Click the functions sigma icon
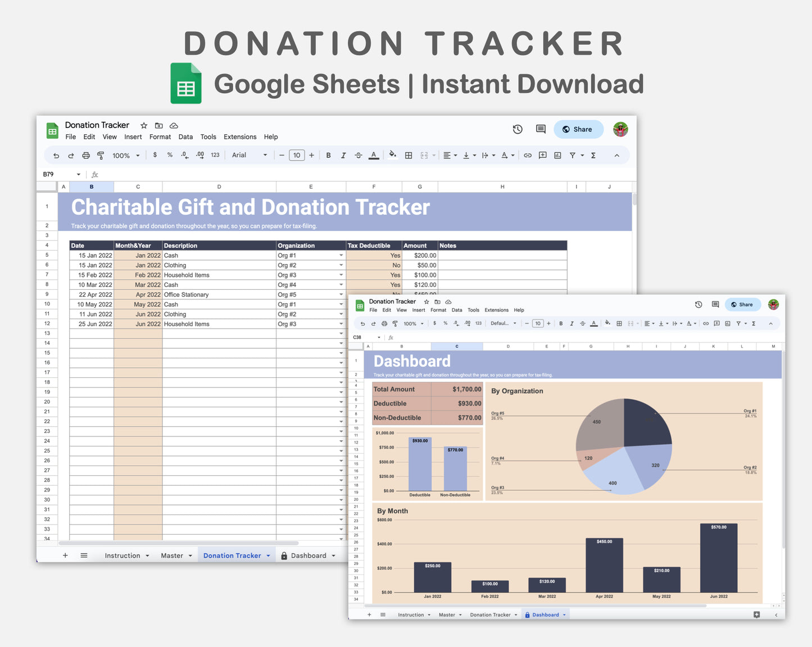Screen dimensions: 812x647 click(x=593, y=155)
